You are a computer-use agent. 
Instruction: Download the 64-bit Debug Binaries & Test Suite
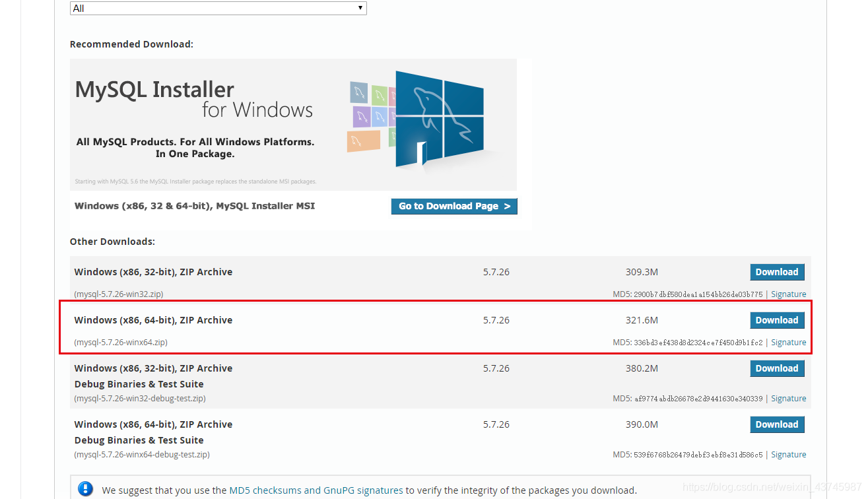(777, 424)
